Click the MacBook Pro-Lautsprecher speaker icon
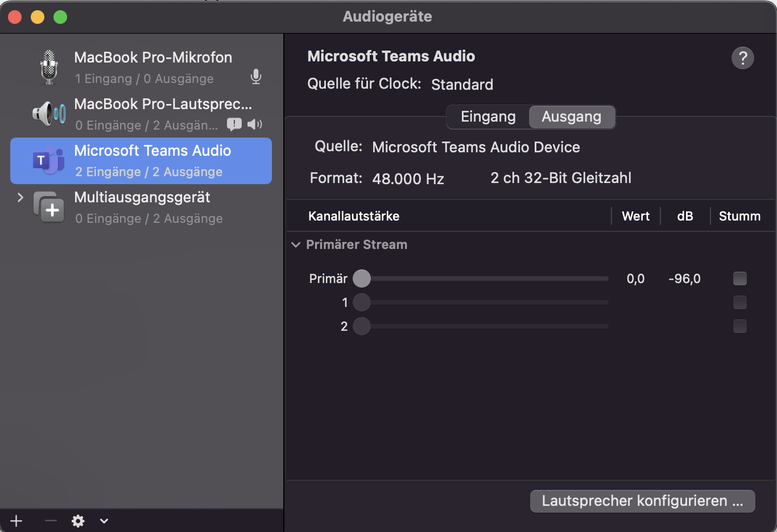Viewport: 777px width, 532px height. pos(49,114)
